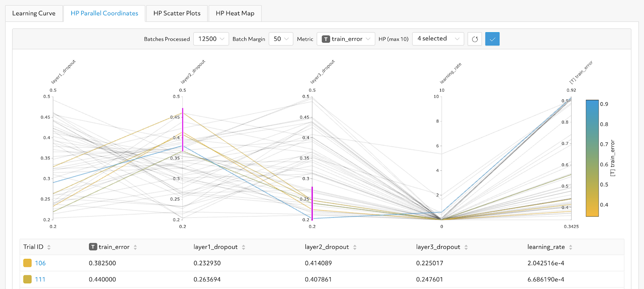Click the train_error color scale legend bar
The width and height of the screenshot is (644, 289).
click(592, 158)
